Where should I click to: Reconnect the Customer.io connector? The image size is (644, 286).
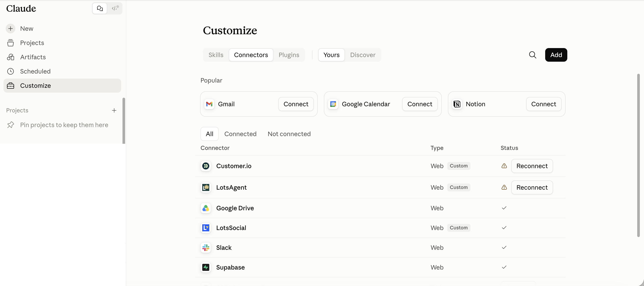(532, 166)
